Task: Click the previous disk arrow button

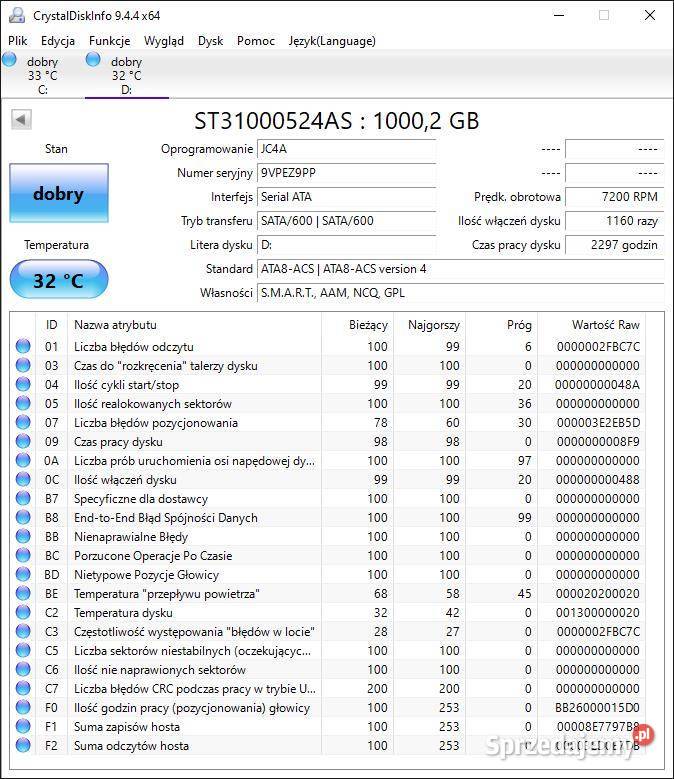Action: pyautogui.click(x=21, y=119)
